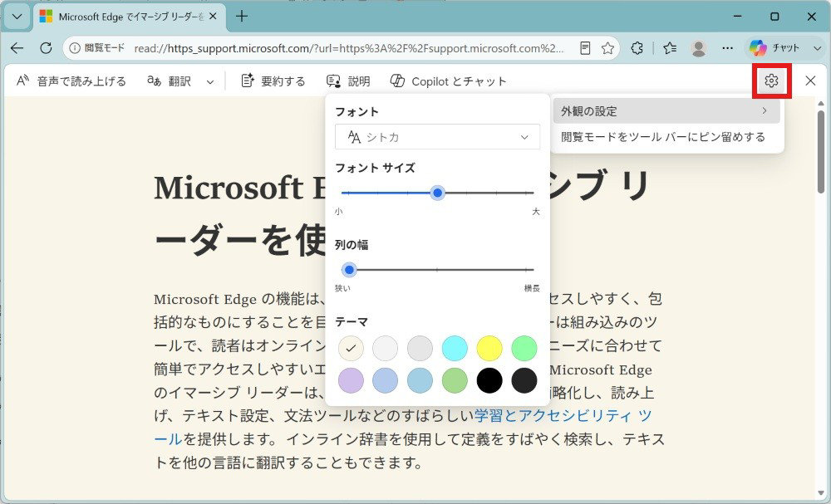Click the 列の幅 slider handle

pos(349,270)
